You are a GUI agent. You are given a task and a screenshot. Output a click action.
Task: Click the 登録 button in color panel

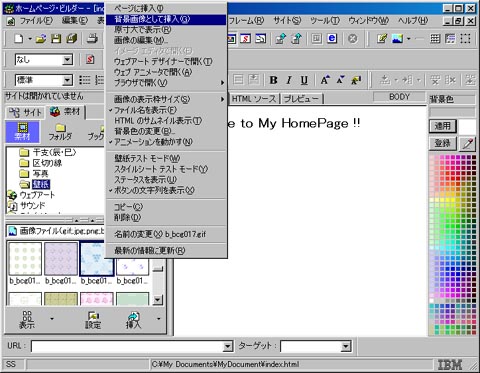point(442,144)
